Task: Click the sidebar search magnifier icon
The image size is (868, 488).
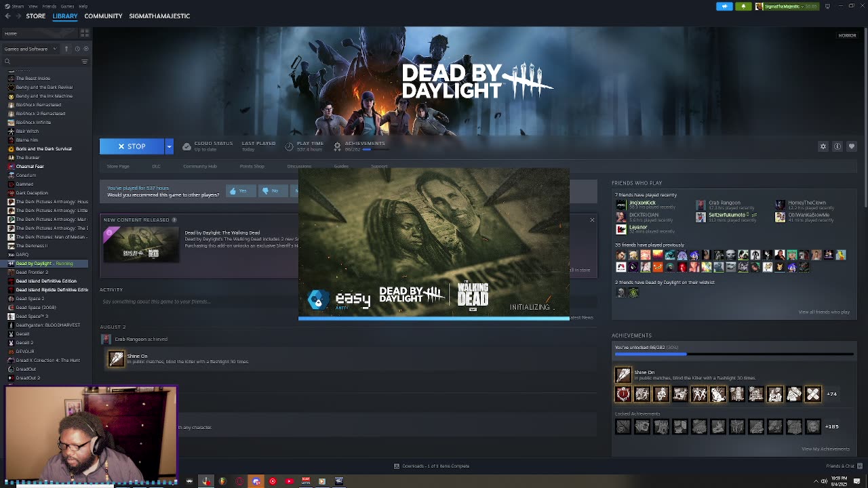Action: pos(7,62)
